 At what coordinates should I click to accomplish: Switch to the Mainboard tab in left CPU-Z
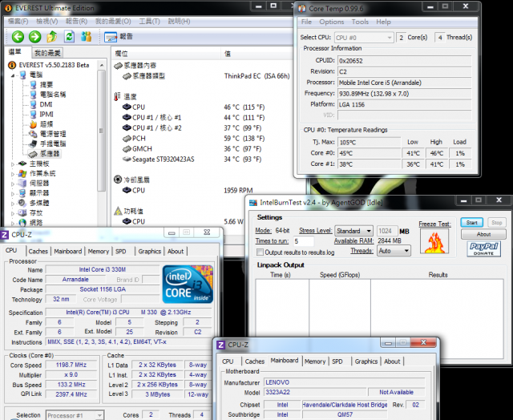[67, 251]
